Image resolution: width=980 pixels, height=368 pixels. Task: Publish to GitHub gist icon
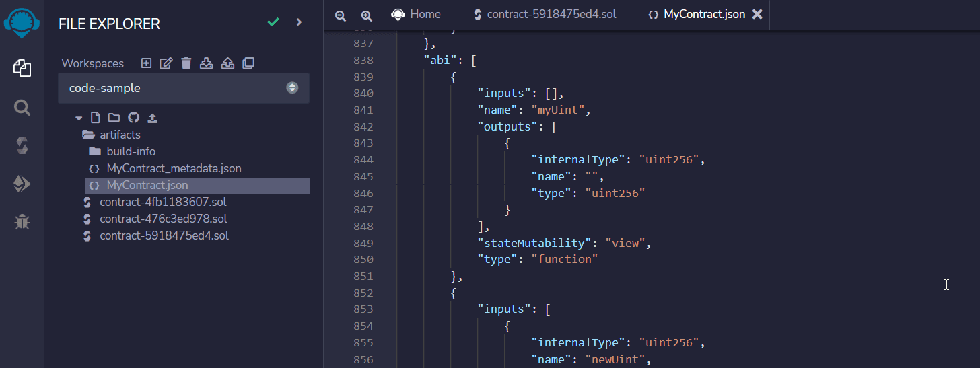(x=133, y=118)
